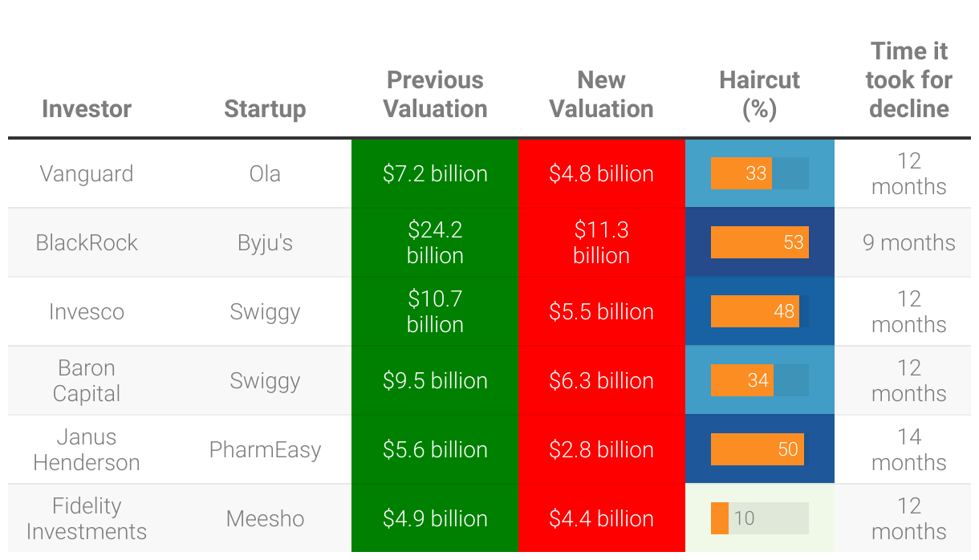Click the Time it took for decline header
The image size is (979, 560).
tap(908, 80)
